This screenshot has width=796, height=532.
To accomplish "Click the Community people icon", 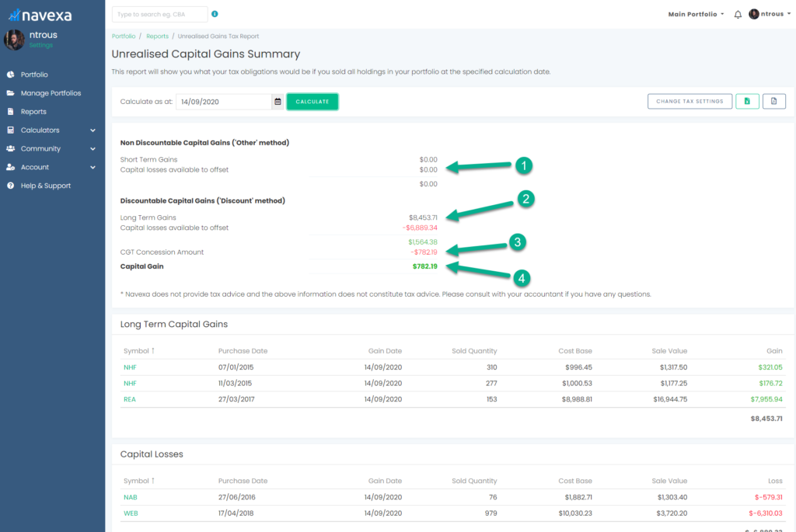I will 10,148.
